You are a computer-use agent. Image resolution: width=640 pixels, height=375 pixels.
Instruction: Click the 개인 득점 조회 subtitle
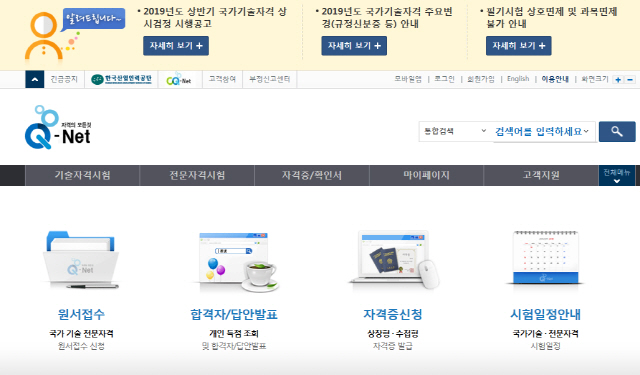[x=234, y=333]
